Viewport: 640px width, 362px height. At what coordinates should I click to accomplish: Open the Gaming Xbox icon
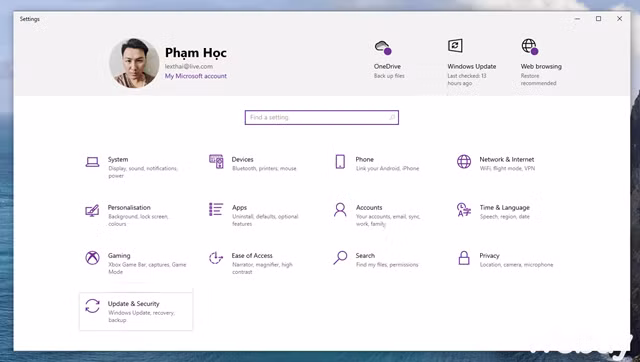click(92, 258)
